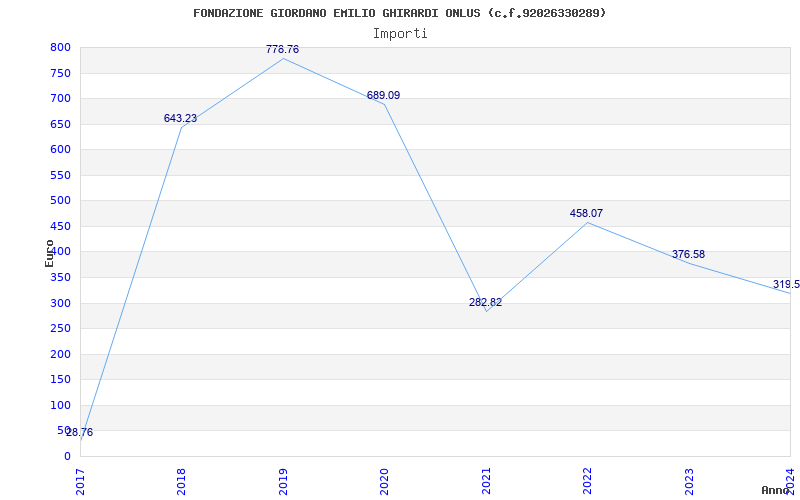The image size is (800, 500).
Task: Click the 28.76 data label
Action: click(x=79, y=432)
